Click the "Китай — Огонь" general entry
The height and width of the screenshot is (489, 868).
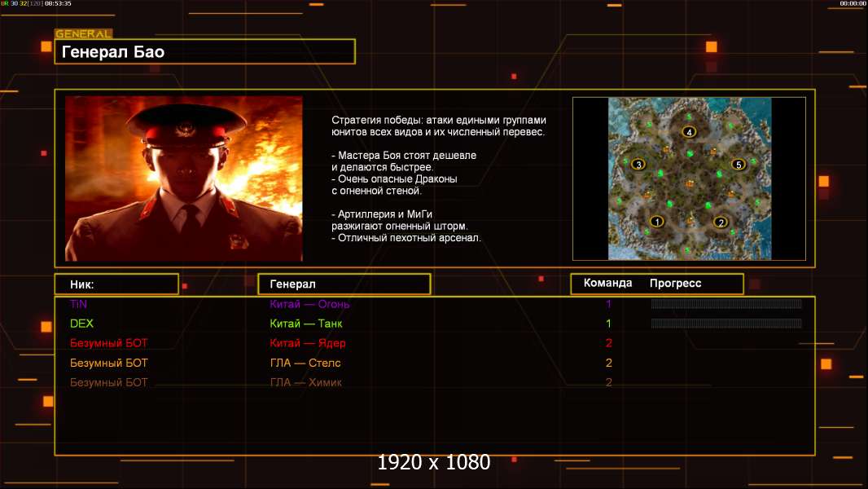click(x=309, y=304)
